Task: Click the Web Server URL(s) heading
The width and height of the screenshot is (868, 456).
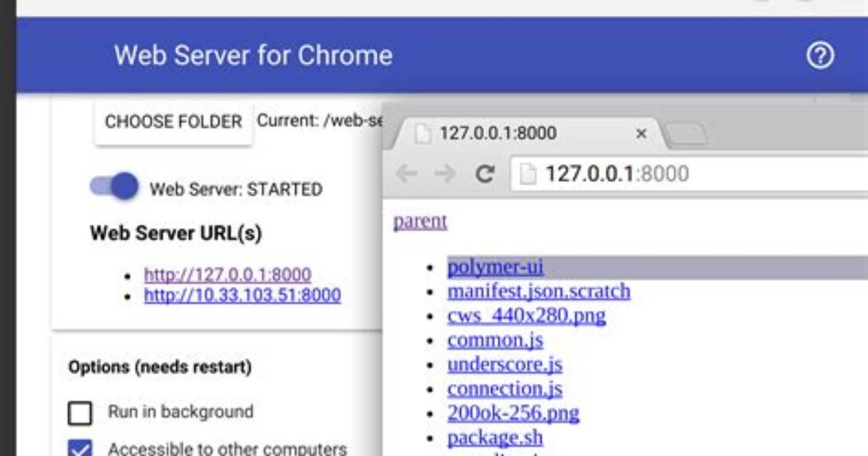Action: (176, 233)
